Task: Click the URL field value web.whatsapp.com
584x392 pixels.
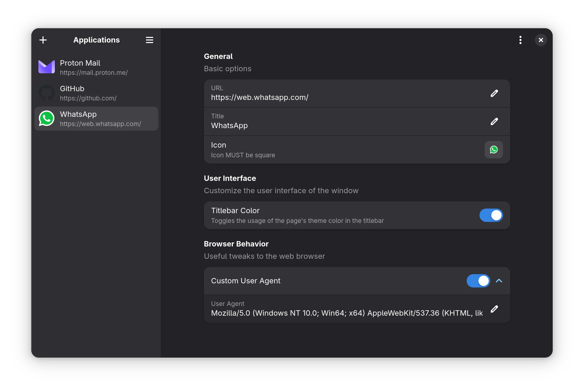Action: coord(260,98)
